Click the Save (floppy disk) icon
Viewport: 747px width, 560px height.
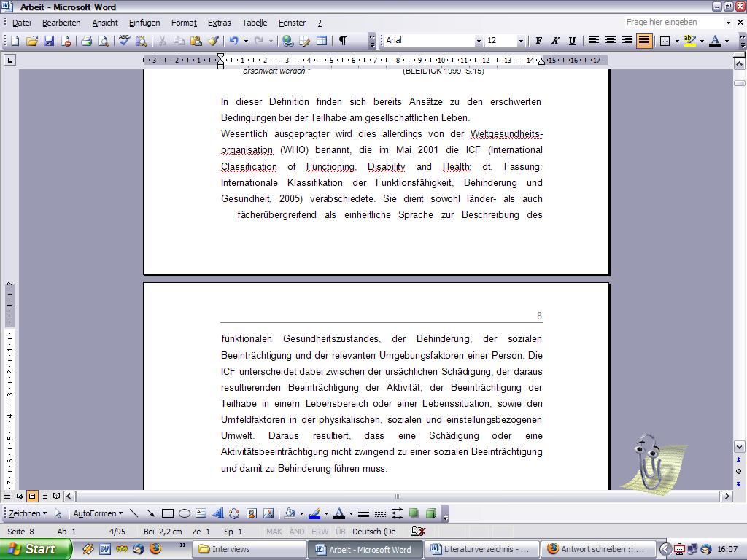click(49, 41)
